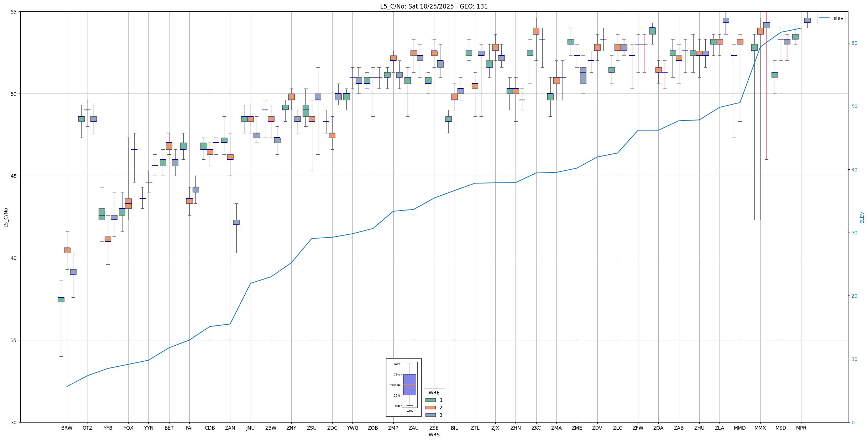The height and width of the screenshot is (441, 868).
Task: Click the MPR station label
Action: click(x=801, y=428)
